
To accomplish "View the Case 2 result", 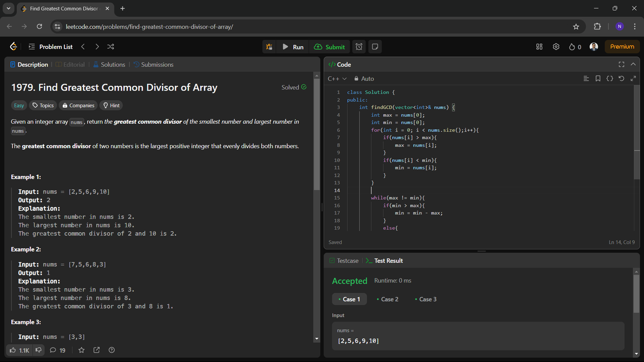I will pos(387,299).
